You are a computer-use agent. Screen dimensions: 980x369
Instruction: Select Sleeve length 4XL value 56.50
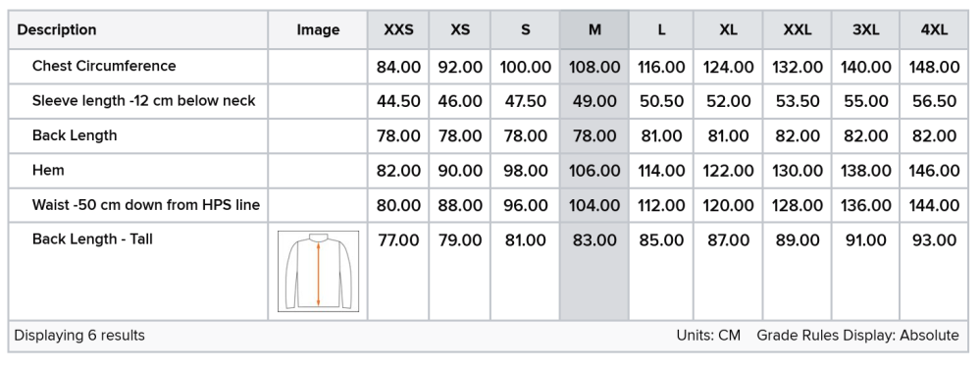click(934, 101)
